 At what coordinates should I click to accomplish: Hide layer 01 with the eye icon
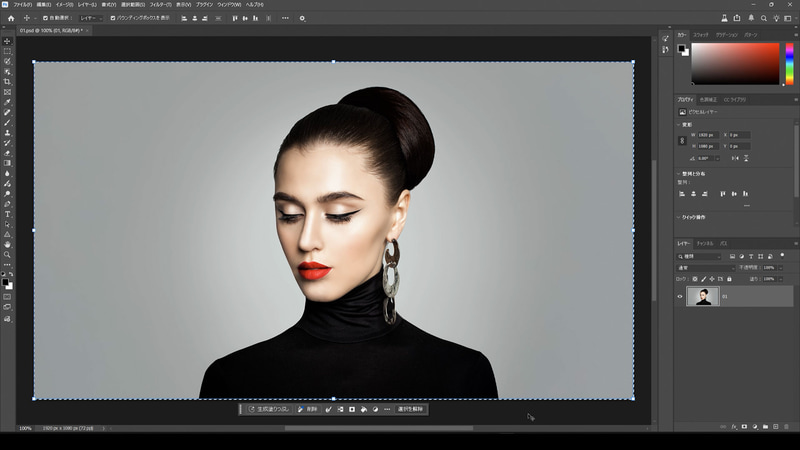pos(680,296)
